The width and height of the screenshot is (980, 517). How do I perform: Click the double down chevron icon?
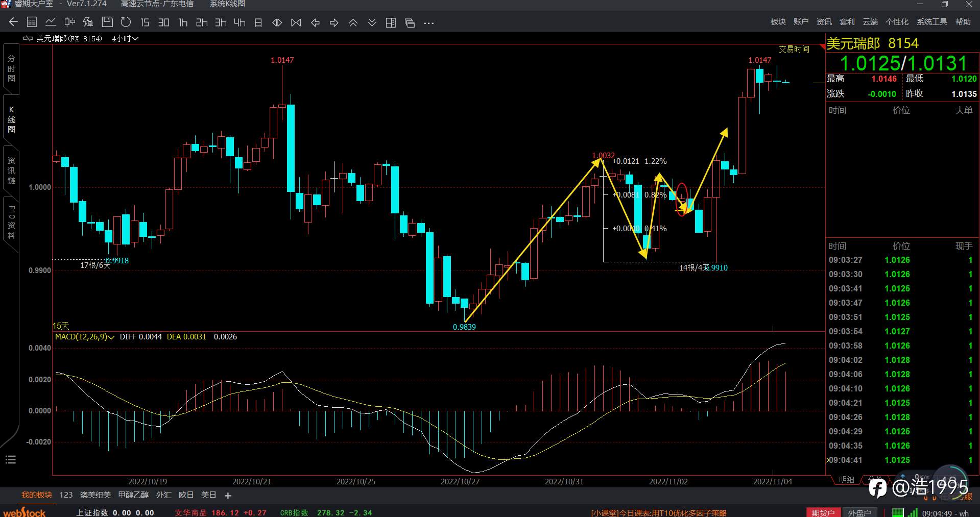372,22
